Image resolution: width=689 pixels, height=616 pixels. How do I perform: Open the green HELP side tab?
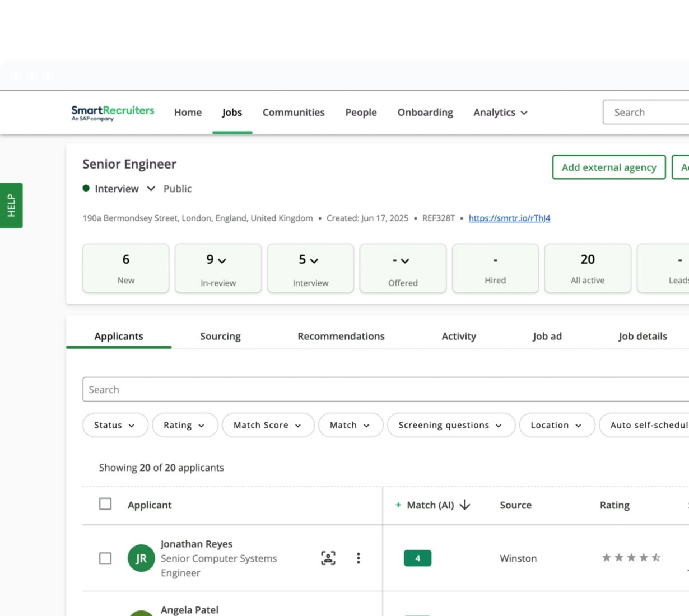pyautogui.click(x=11, y=206)
